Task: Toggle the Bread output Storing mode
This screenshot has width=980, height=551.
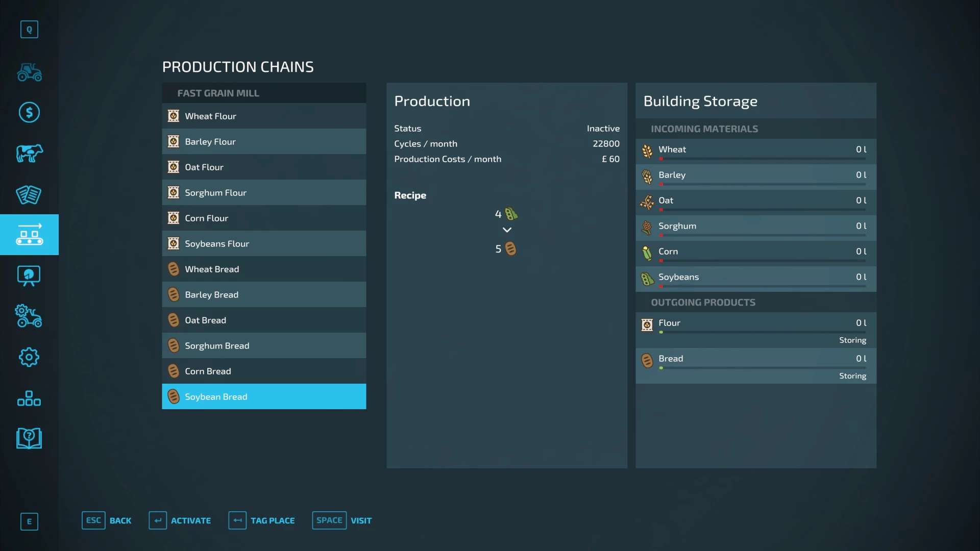Action: pos(852,376)
